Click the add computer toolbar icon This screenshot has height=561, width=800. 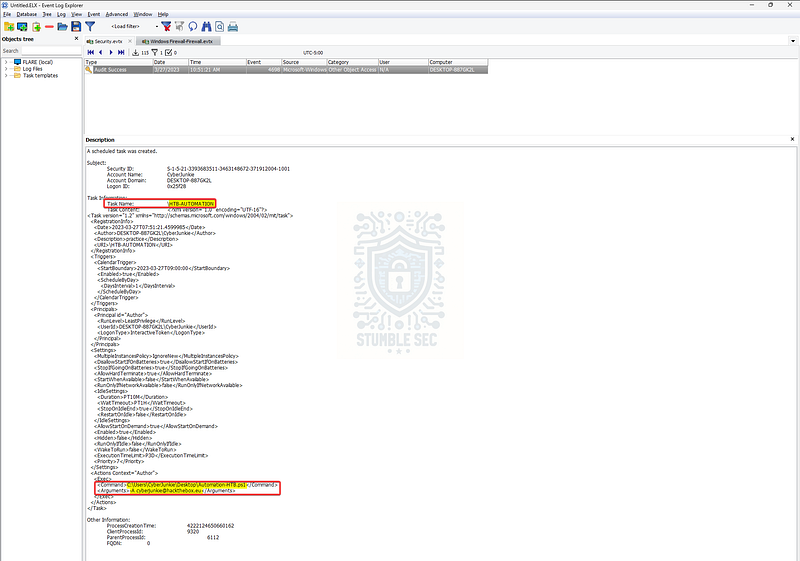tap(22, 27)
